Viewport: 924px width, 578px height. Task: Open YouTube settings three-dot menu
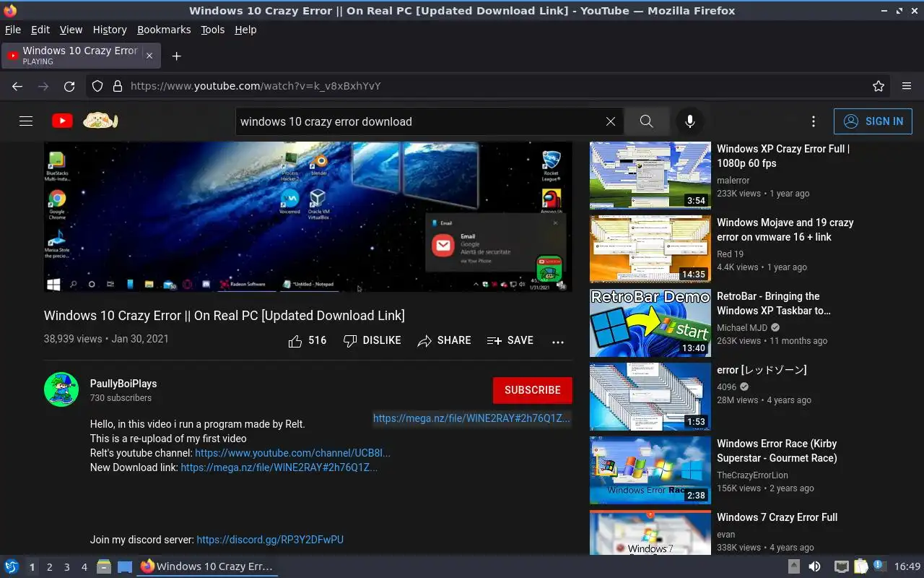click(x=814, y=121)
